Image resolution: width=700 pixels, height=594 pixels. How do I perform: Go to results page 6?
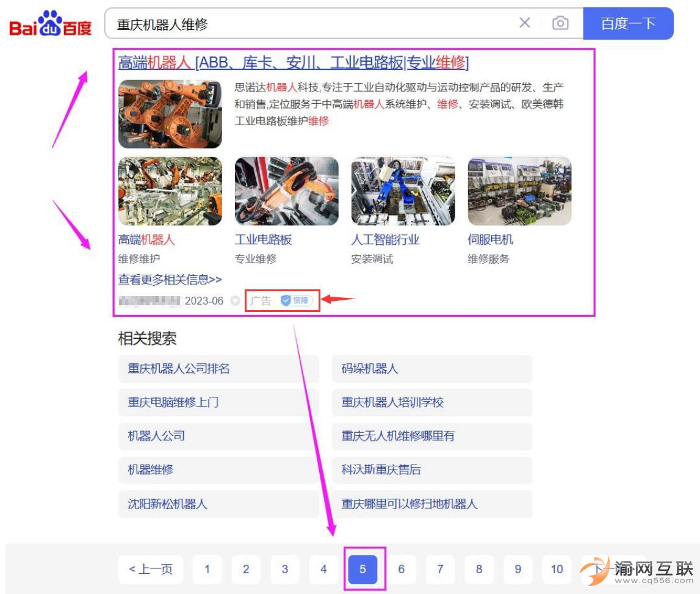pos(401,570)
